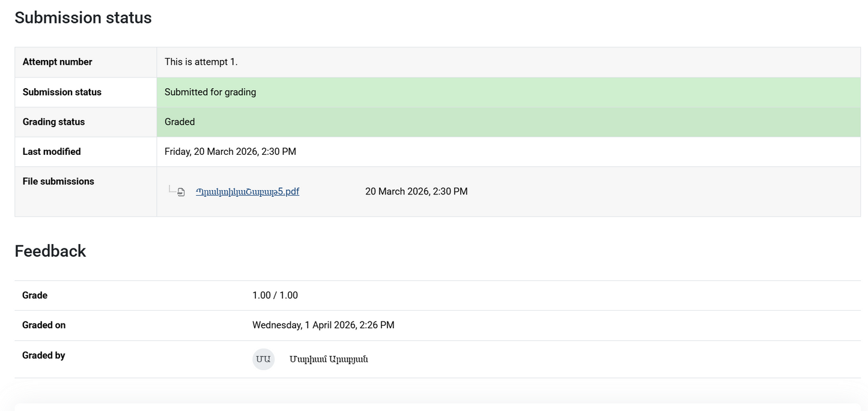Click the 'Grading status' row label
Image resolution: width=868 pixels, height=411 pixels.
[x=53, y=122]
